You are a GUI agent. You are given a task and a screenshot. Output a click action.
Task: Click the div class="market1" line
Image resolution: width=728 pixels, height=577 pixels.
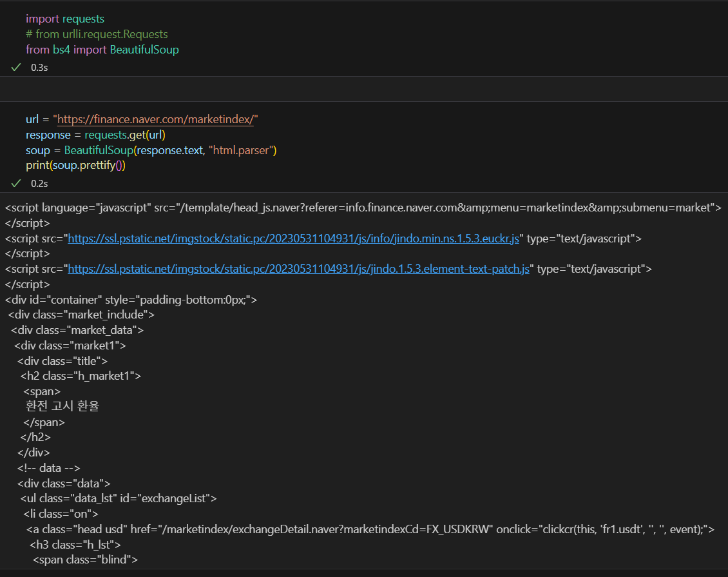[70, 346]
